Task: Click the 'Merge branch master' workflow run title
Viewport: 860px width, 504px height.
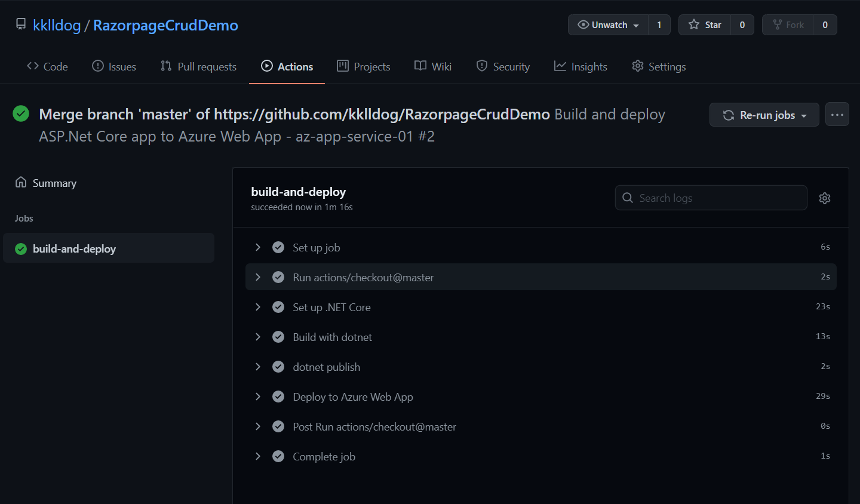Action: pos(294,114)
